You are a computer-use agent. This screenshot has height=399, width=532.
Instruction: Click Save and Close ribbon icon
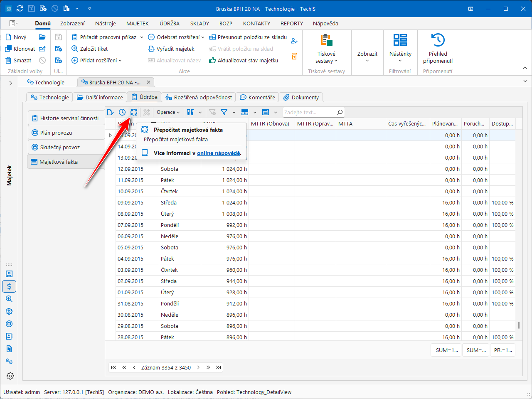point(59,49)
